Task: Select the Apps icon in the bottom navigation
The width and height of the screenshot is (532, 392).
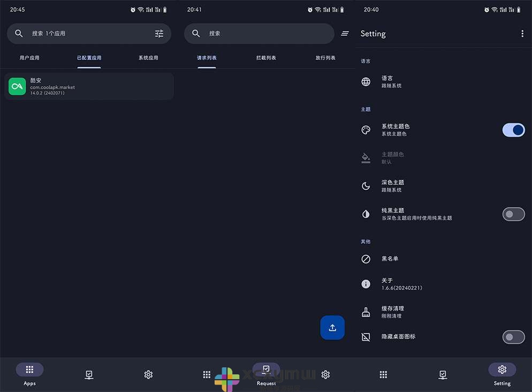Action: pos(29,369)
